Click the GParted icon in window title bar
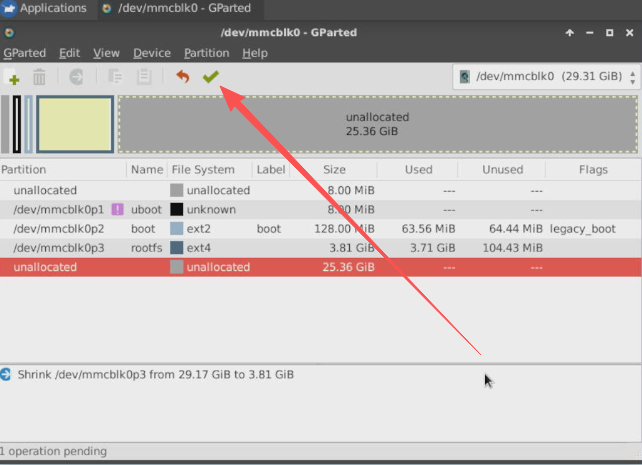Image resolution: width=642 pixels, height=465 pixels. 9,32
